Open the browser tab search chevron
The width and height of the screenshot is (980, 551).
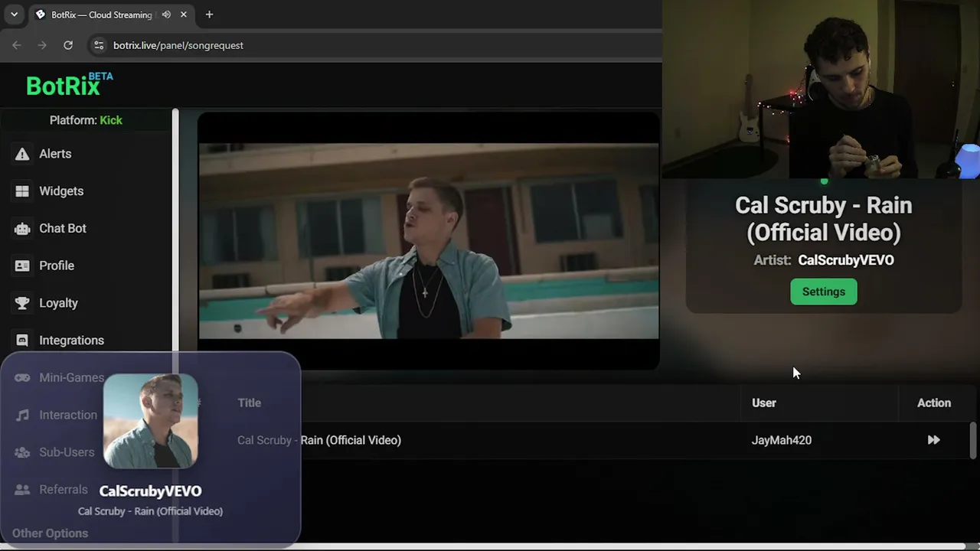pos(14,15)
